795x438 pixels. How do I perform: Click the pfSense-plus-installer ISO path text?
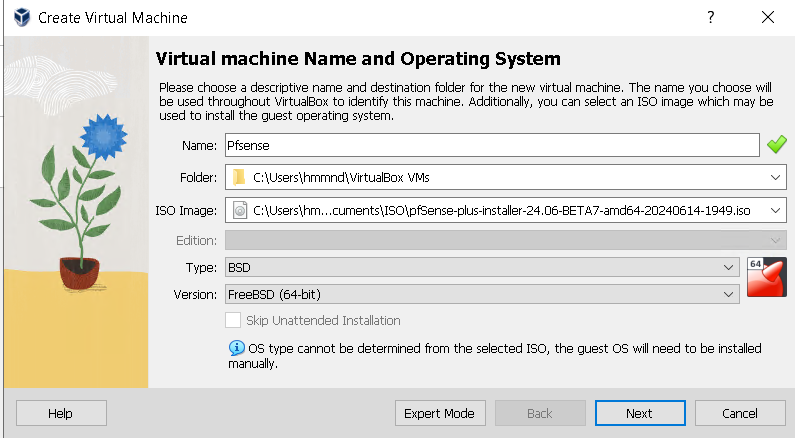coord(501,210)
